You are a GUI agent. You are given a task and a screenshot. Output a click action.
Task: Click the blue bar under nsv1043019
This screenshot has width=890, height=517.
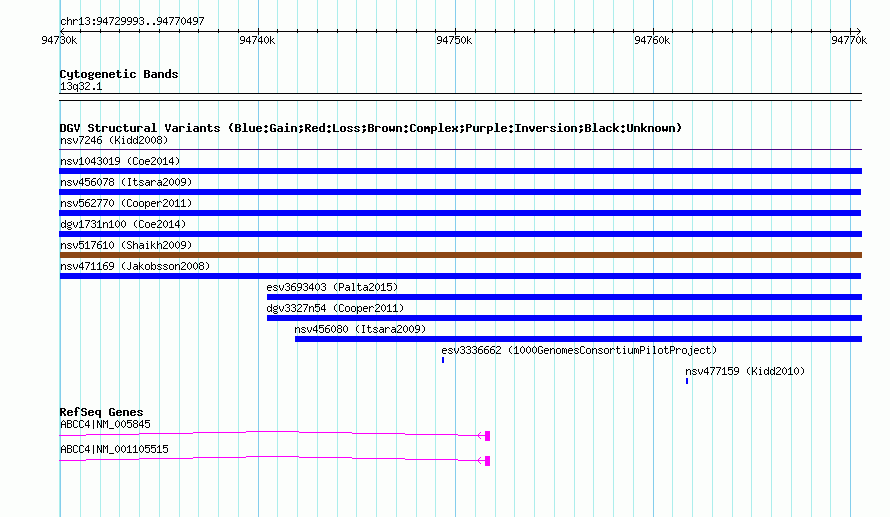click(x=461, y=171)
